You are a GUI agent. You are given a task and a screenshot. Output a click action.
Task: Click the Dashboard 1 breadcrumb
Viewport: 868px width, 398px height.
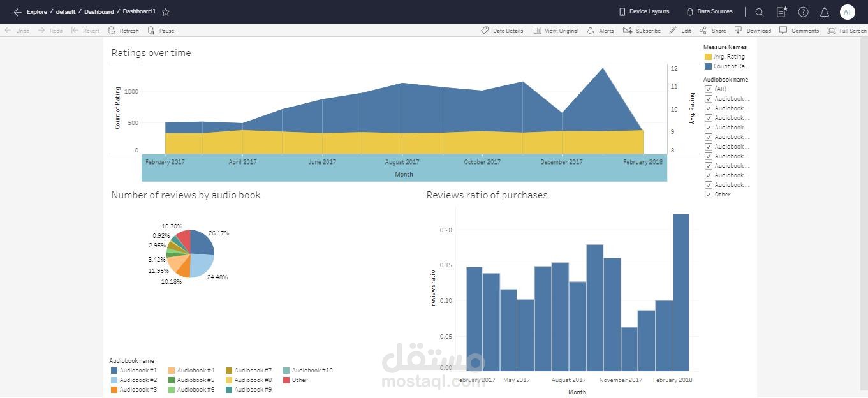[139, 11]
